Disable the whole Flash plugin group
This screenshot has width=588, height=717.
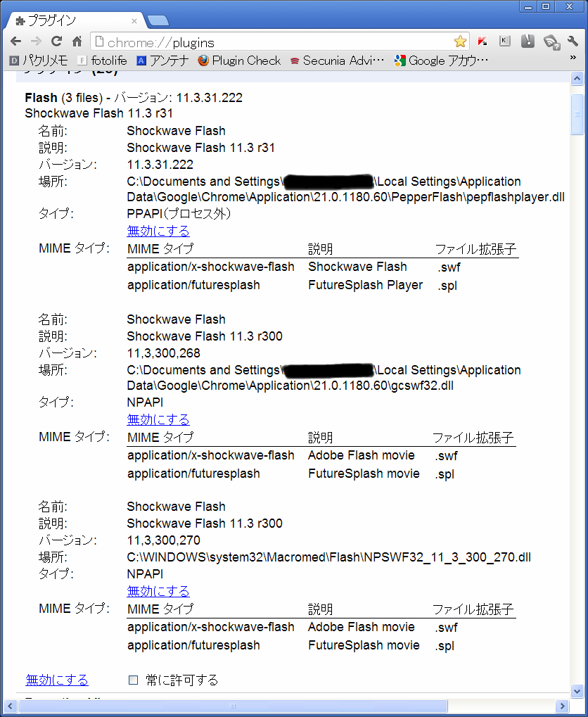[x=57, y=680]
